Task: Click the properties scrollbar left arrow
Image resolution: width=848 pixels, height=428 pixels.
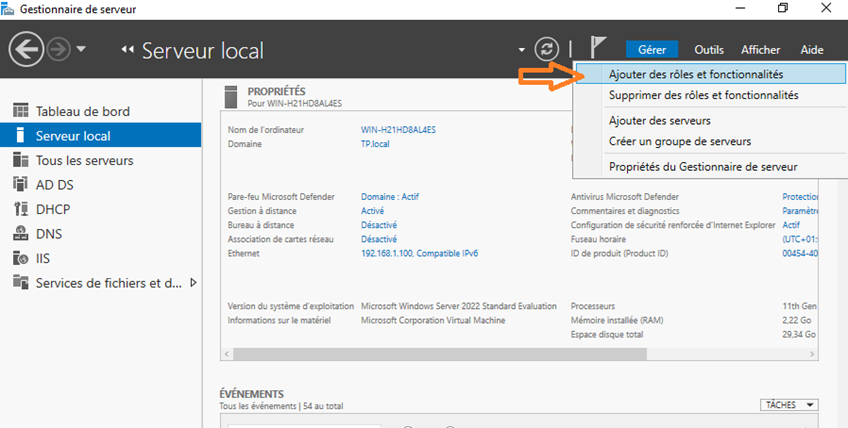Action: pos(227,354)
